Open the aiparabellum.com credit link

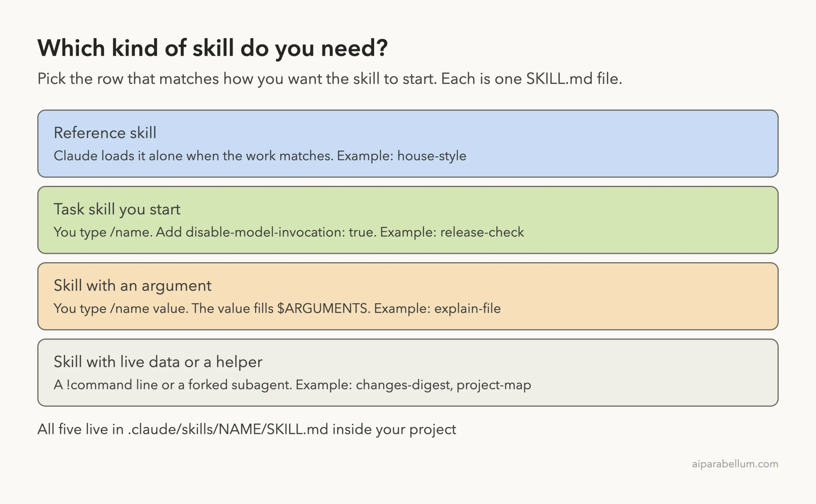735,464
